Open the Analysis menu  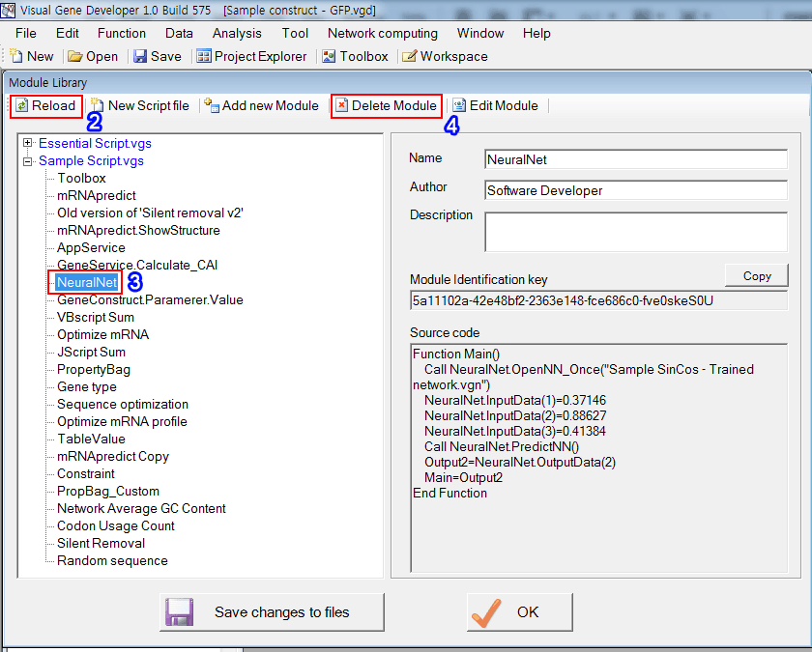tap(237, 33)
